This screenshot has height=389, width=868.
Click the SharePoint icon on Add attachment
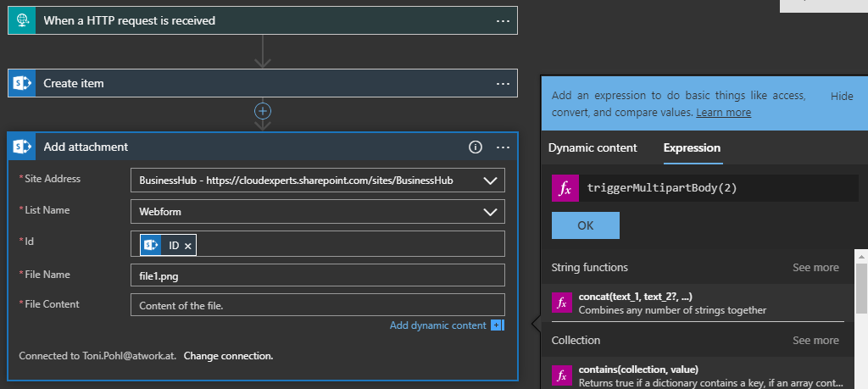22,147
